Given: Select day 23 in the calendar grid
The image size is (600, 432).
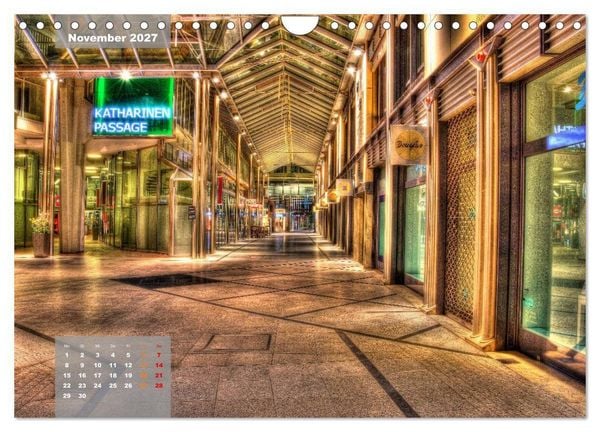Looking at the screenshot, I should pos(82,386).
